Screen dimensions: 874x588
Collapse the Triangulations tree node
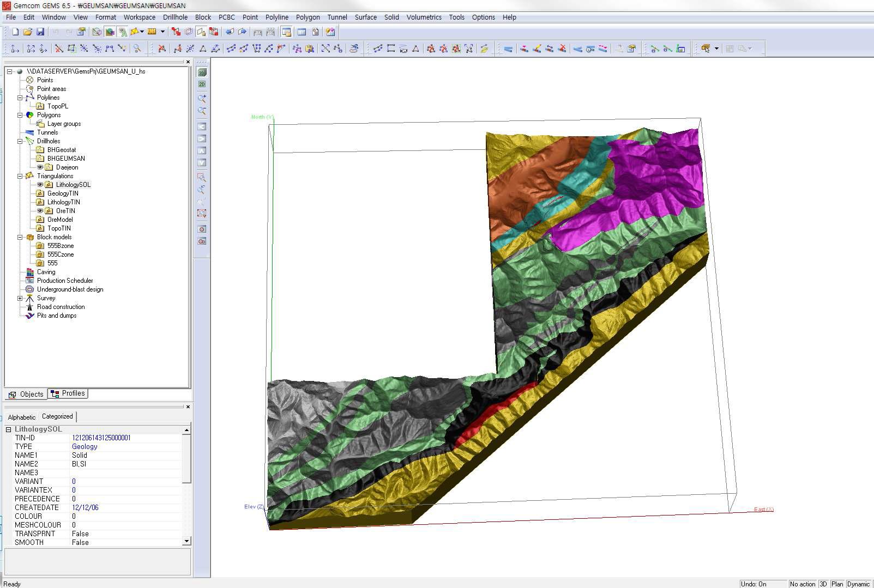point(20,176)
